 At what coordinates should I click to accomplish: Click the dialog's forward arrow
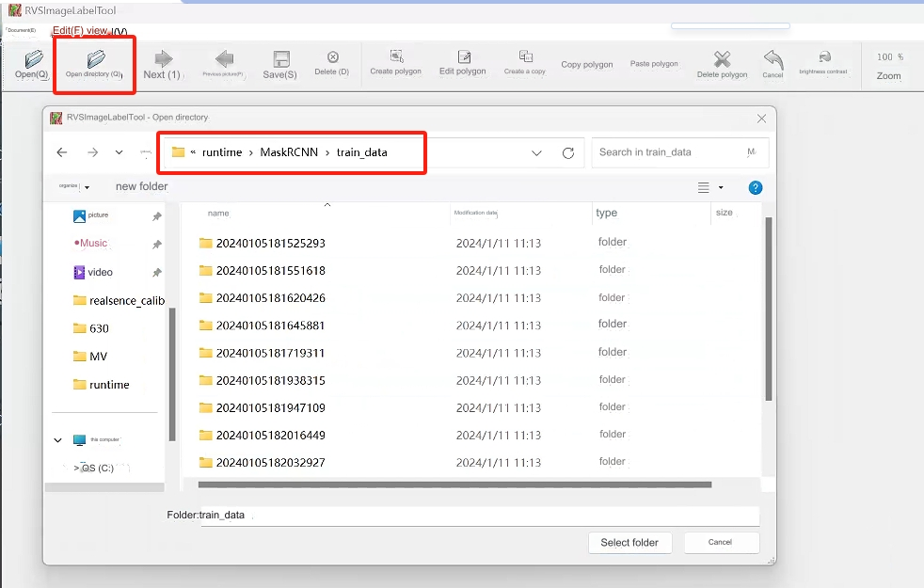pos(92,152)
